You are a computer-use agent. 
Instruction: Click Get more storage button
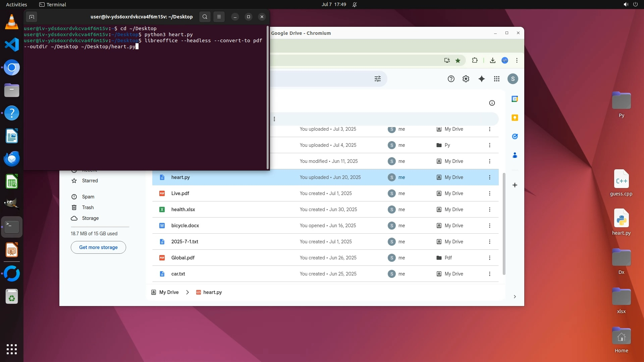98,247
